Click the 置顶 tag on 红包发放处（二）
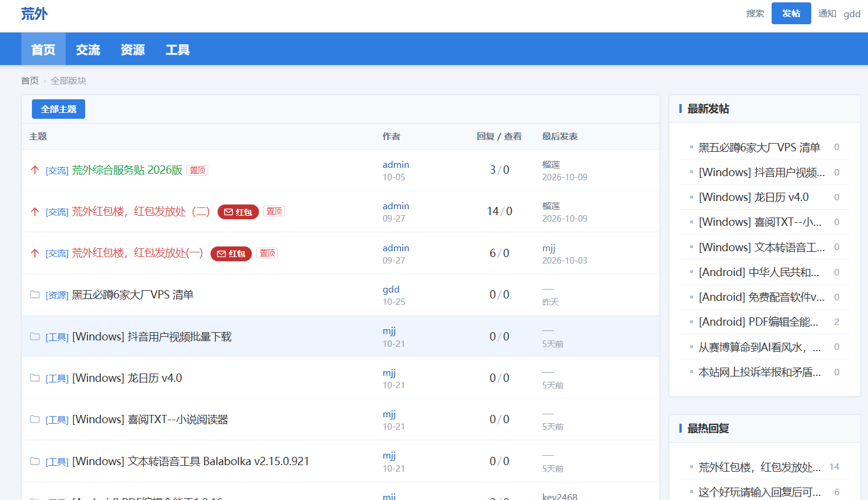Viewport: 868px width, 500px height. (274, 211)
